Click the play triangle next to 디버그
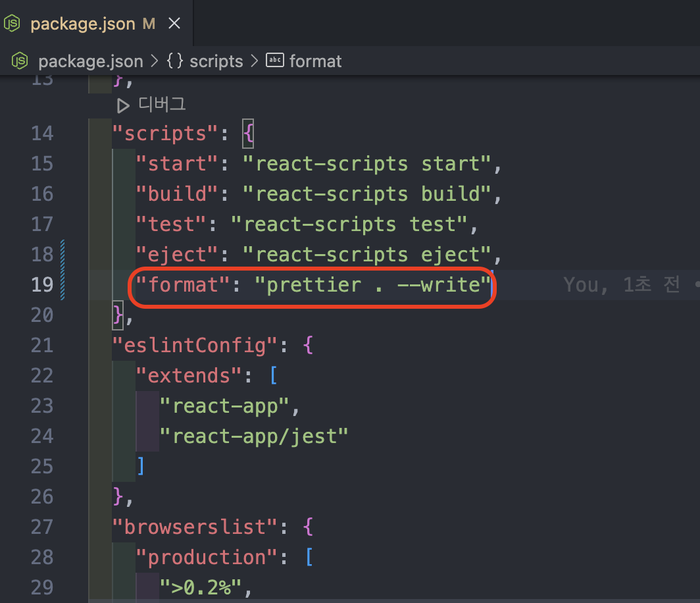Image resolution: width=700 pixels, height=603 pixels. (x=123, y=106)
